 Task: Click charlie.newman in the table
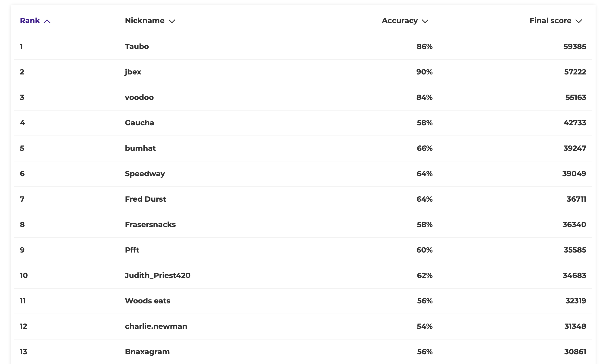pyautogui.click(x=156, y=326)
